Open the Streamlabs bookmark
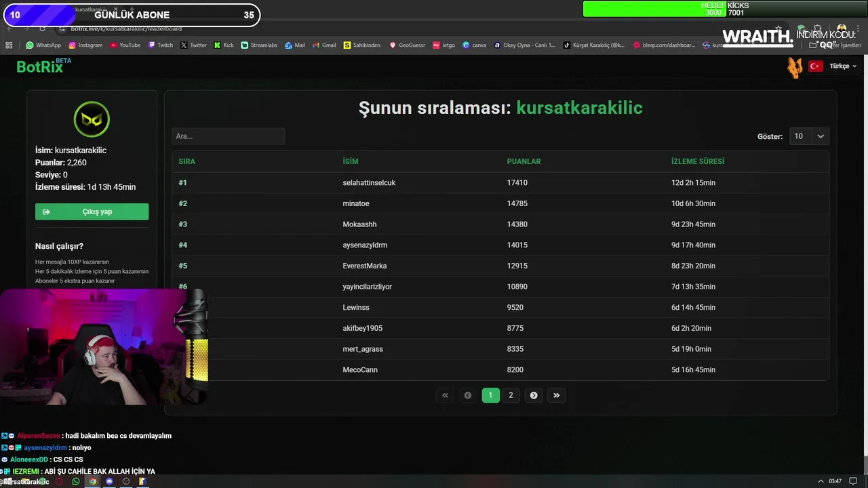The width and height of the screenshot is (868, 488). coord(259,45)
